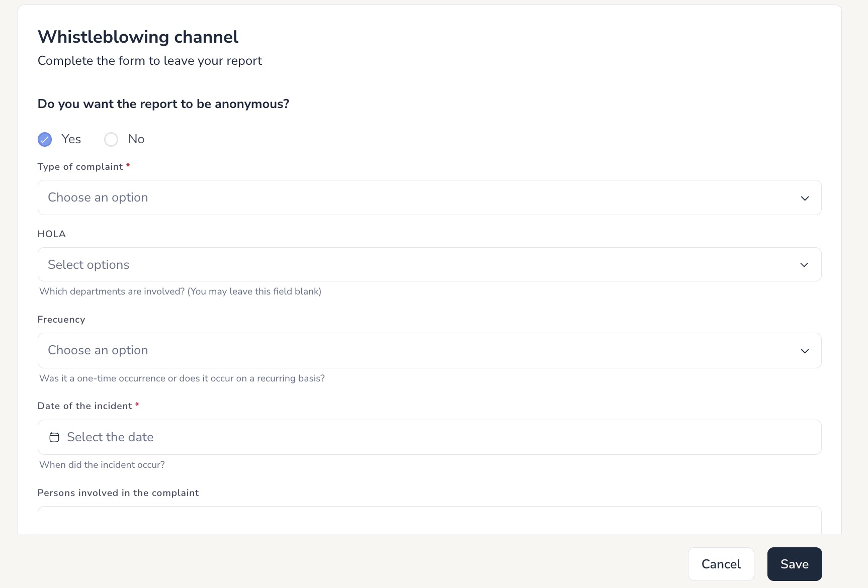Click chevron arrow in Type of complaint field
The height and width of the screenshot is (588, 868).
pos(805,198)
